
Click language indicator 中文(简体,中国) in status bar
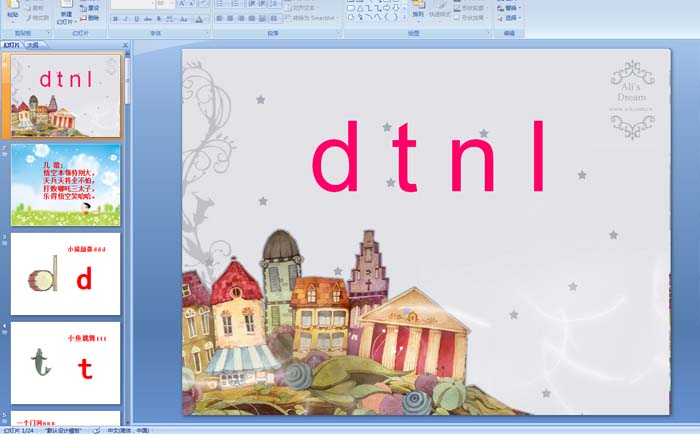pos(128,430)
